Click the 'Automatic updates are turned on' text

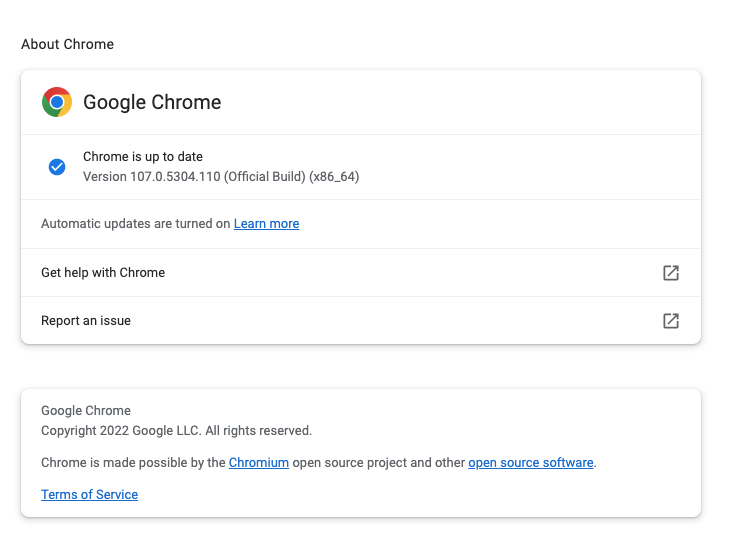(136, 224)
